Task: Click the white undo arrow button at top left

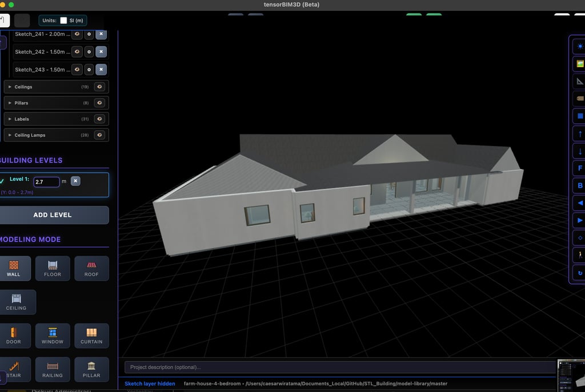Action: pyautogui.click(x=4, y=21)
